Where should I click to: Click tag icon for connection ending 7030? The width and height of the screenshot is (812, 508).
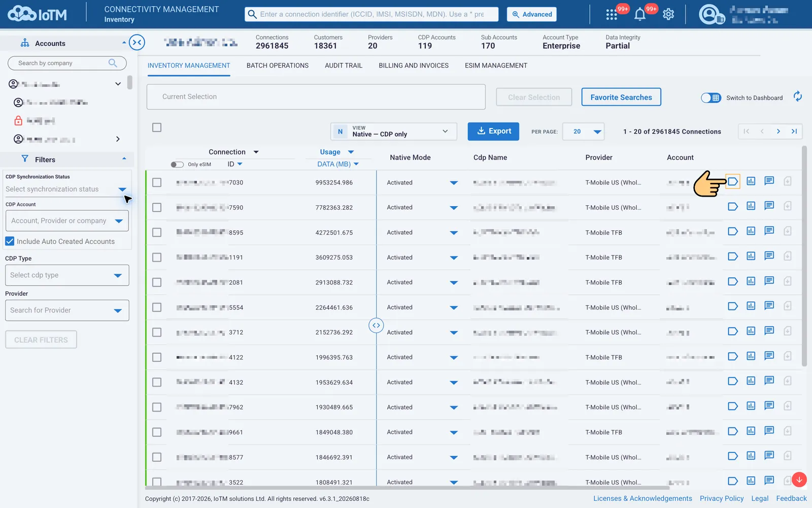click(x=732, y=181)
